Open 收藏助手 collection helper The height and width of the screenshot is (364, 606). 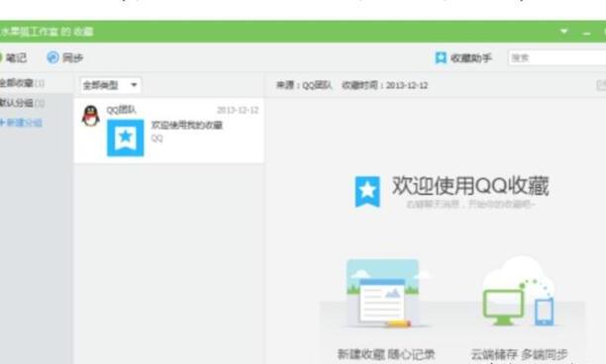pos(463,58)
